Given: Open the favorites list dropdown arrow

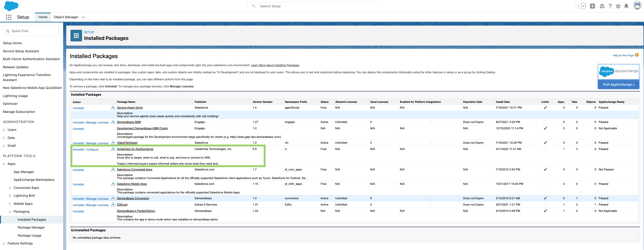Looking at the screenshot, I should (x=584, y=6).
